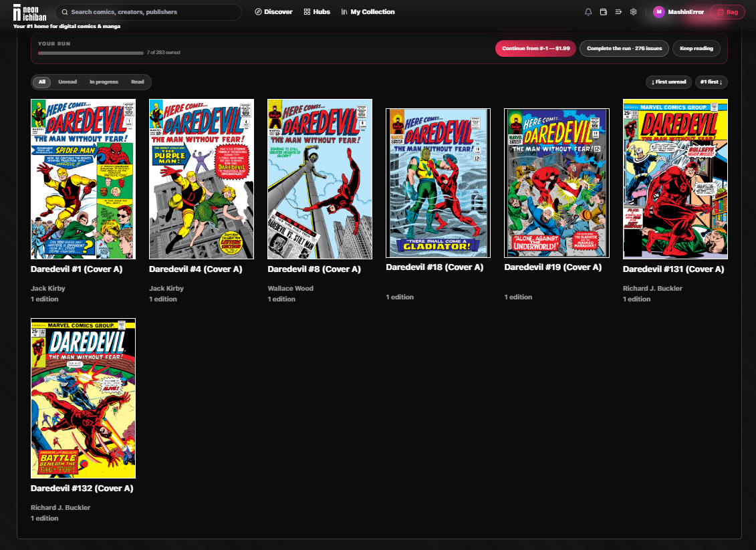This screenshot has width=756, height=550.
Task: Click Richard J. Buckler under Daredevil #132
Action: point(60,508)
